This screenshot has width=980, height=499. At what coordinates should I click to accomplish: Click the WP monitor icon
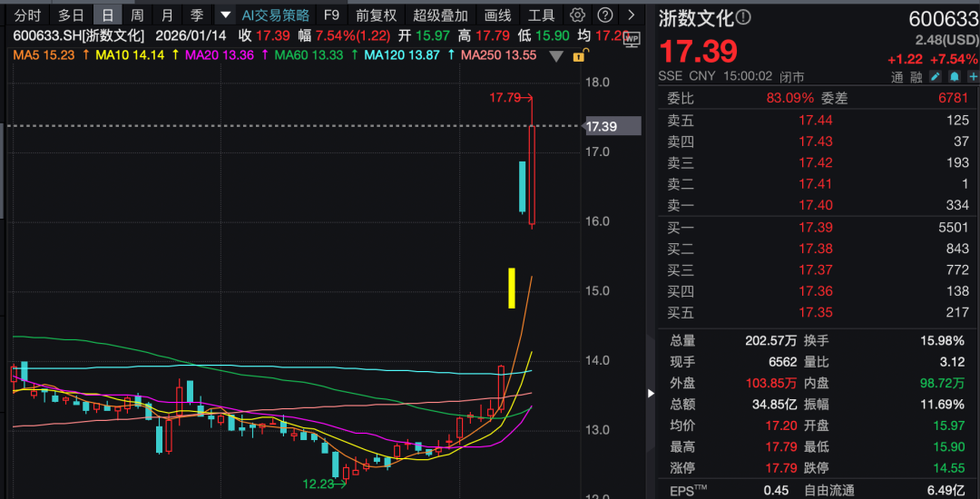pyautogui.click(x=632, y=39)
